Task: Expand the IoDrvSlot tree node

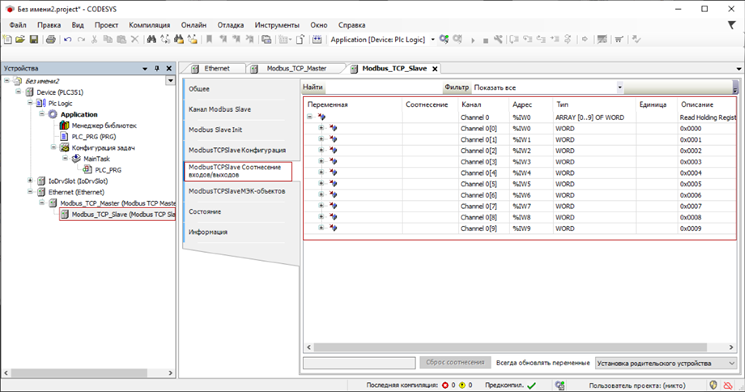Action: [30, 181]
